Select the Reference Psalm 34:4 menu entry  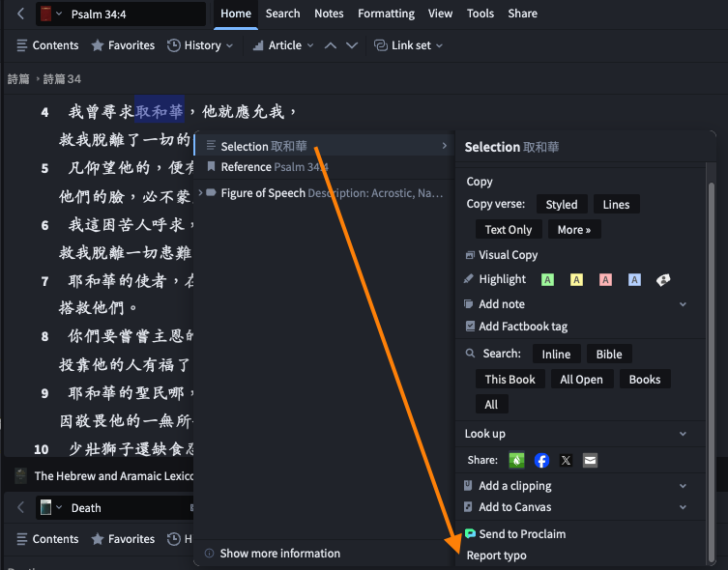(x=324, y=167)
